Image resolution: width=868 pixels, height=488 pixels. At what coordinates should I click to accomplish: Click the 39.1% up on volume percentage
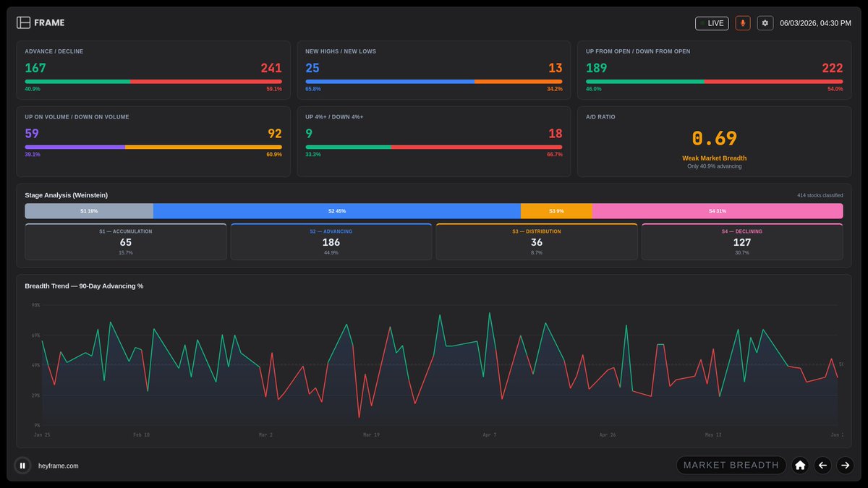(x=33, y=154)
